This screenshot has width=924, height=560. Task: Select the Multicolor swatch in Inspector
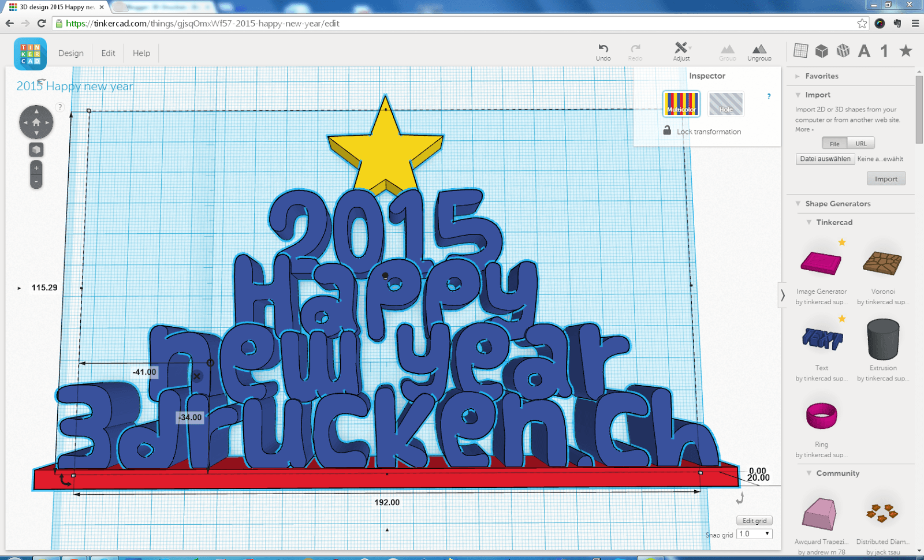click(x=681, y=104)
